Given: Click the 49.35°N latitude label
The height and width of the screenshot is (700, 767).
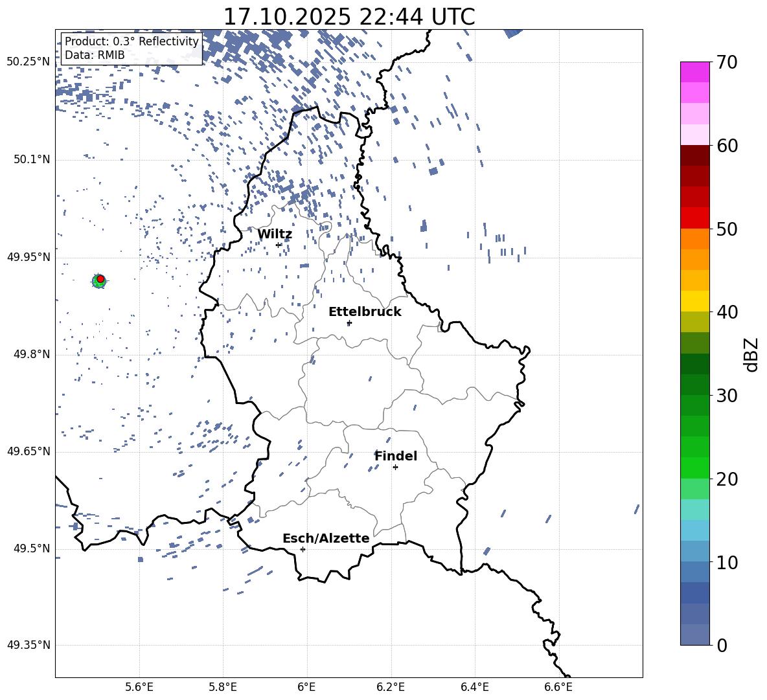Looking at the screenshot, I should (29, 645).
